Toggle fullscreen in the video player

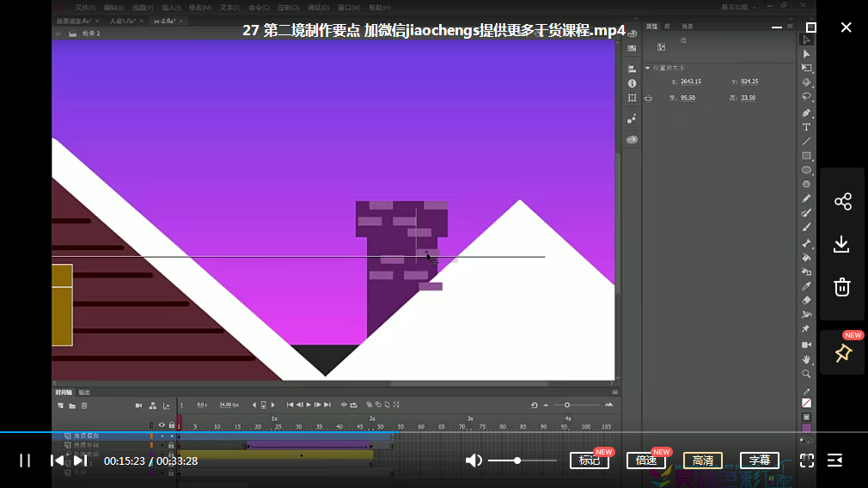[807, 461]
